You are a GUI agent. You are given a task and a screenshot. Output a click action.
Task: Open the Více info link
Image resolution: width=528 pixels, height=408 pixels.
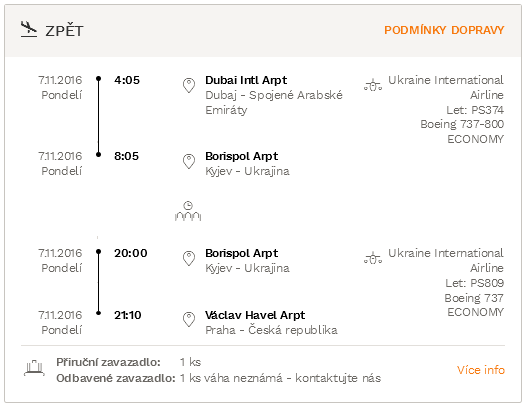coord(481,370)
